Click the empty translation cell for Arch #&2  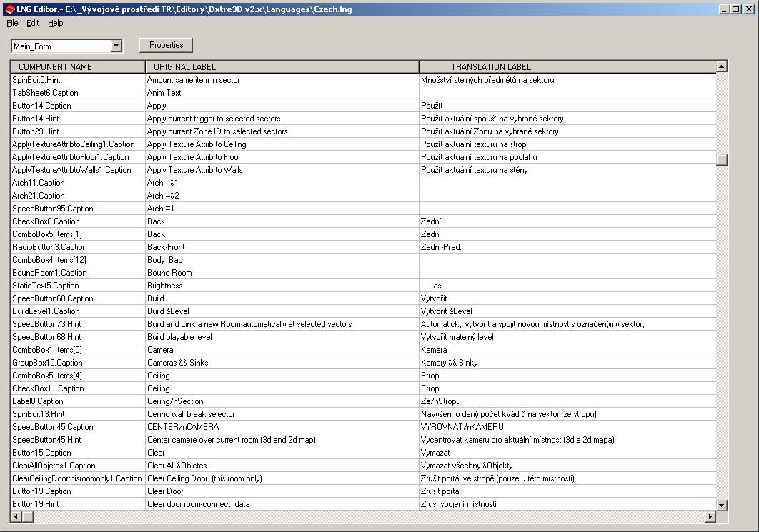pos(567,196)
